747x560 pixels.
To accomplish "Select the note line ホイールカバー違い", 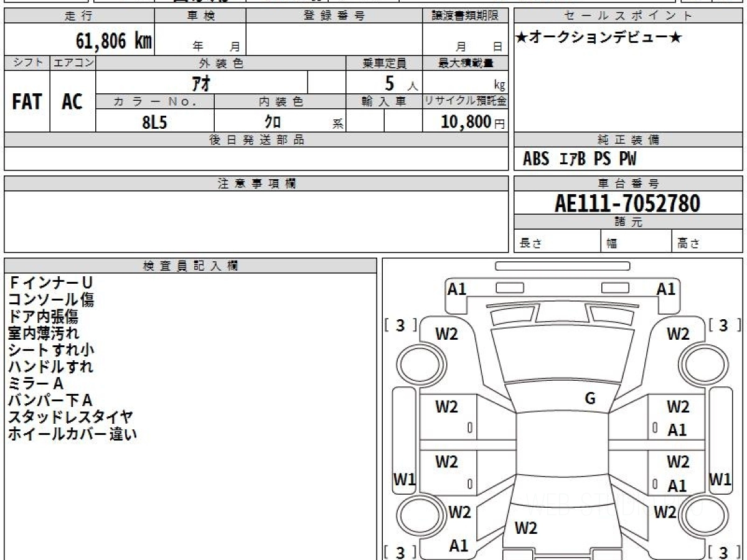I will click(x=72, y=434).
